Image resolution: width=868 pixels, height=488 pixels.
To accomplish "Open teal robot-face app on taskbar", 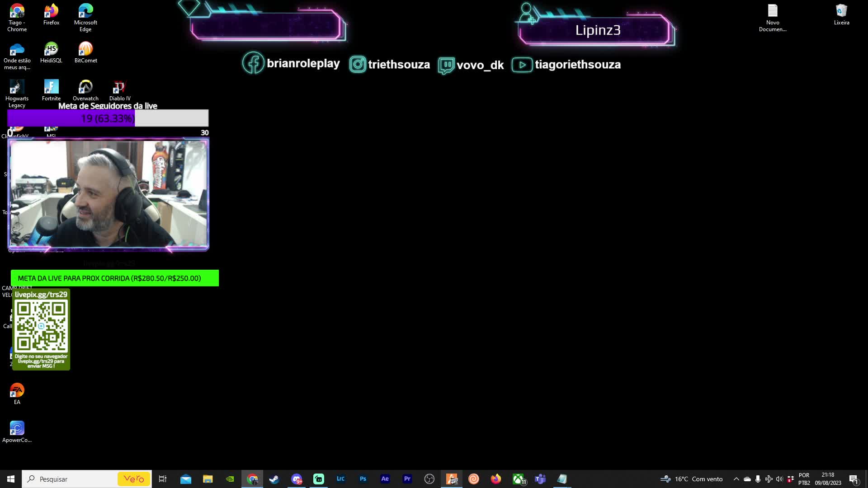I will tap(319, 479).
